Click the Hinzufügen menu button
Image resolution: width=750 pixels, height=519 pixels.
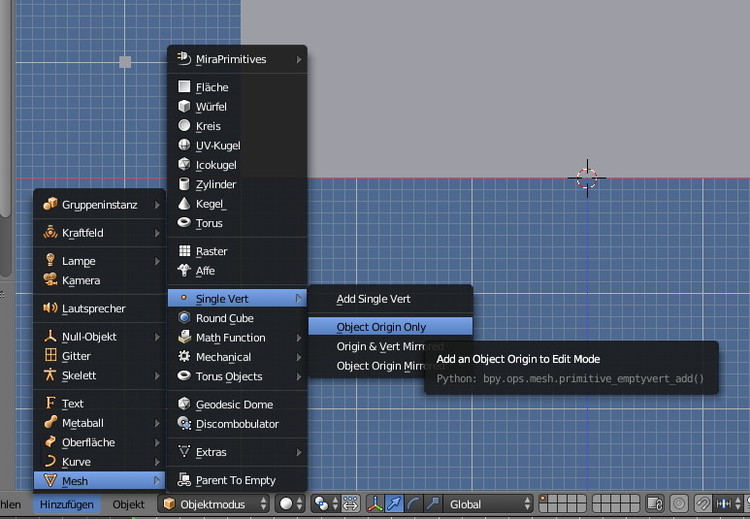pos(68,504)
